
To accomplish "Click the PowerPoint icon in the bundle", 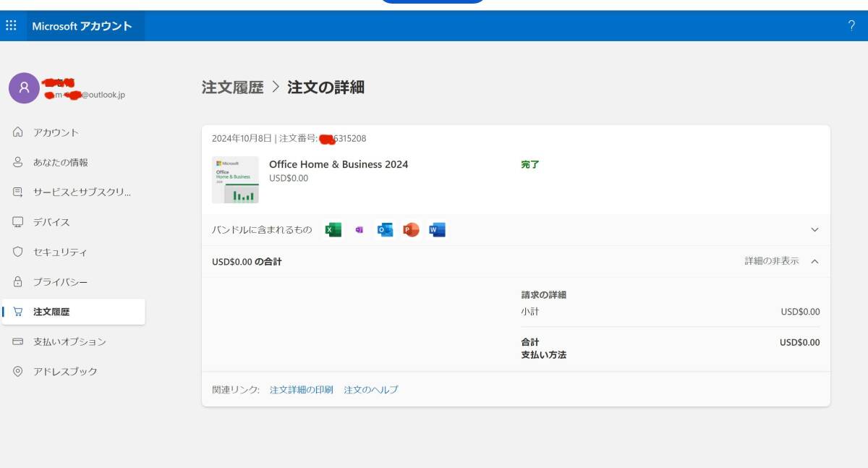I will click(x=411, y=230).
